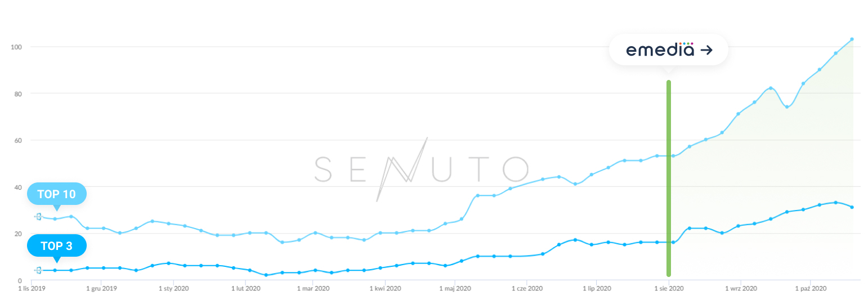This screenshot has height=304, width=868.
Task: Click the 60 value on the vertical axis
Action: pos(18,140)
